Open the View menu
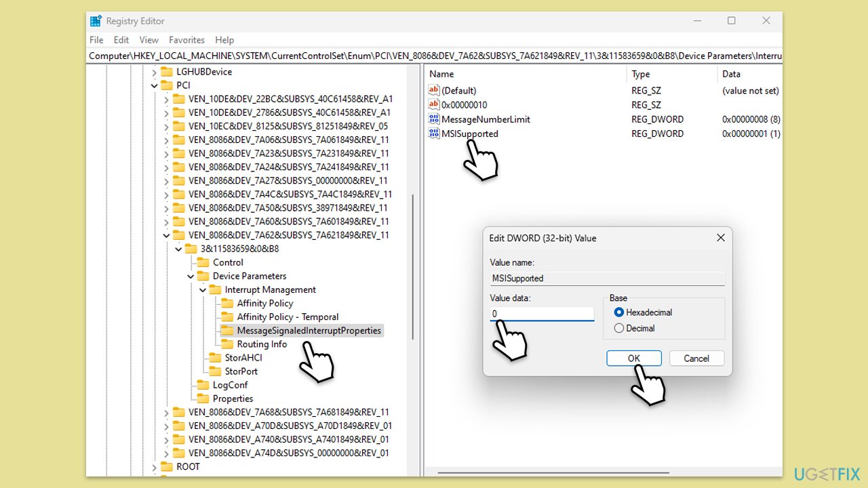This screenshot has width=868, height=488. [149, 40]
